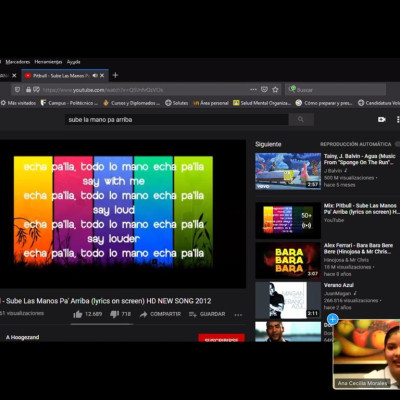The height and width of the screenshot is (400, 400).
Task: Click the red subscribe button
Action: coord(221,338)
